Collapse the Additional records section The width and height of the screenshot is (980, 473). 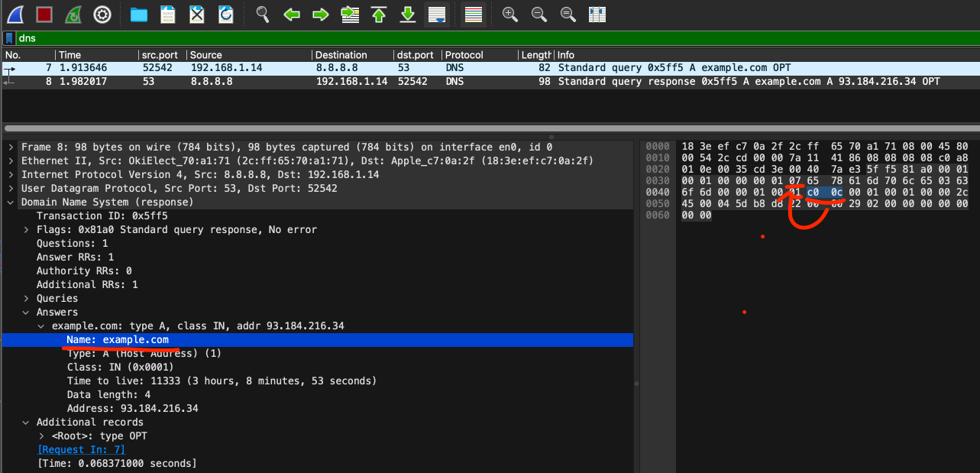click(27, 422)
